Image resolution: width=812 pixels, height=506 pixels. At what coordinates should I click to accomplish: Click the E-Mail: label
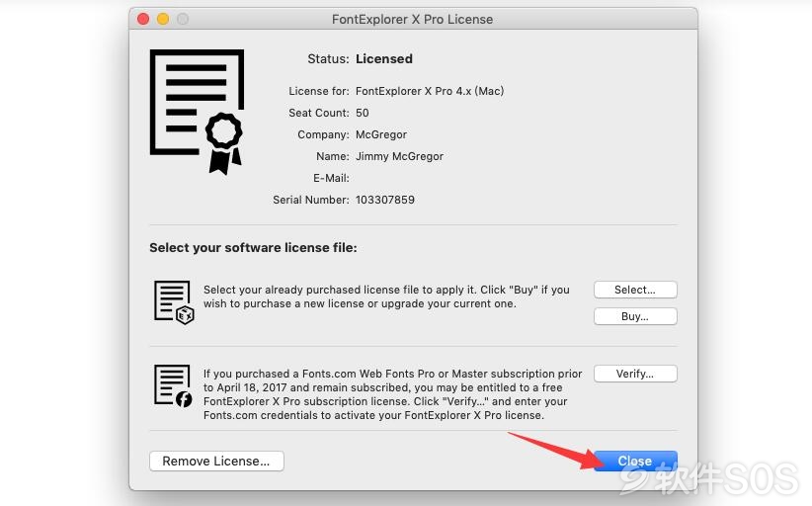pos(332,178)
